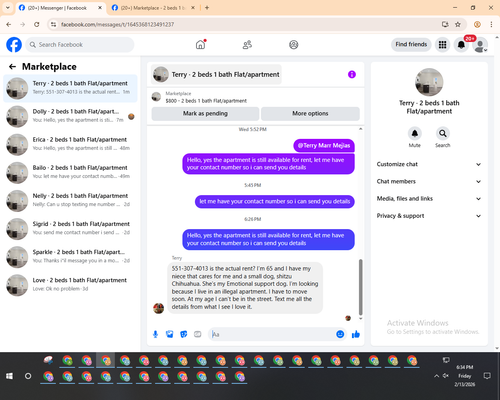Select the Terry conversation in the list
Image resolution: width=500 pixels, height=400 pixels.
[70, 88]
